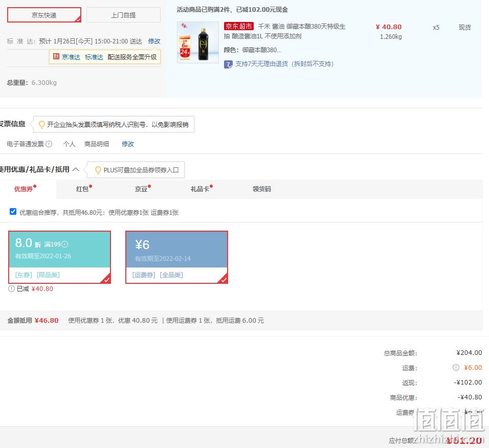Viewport: 489px width, 448px height.
Task: Click the 商品优惠 -¥40.80 value
Action: coord(470,397)
